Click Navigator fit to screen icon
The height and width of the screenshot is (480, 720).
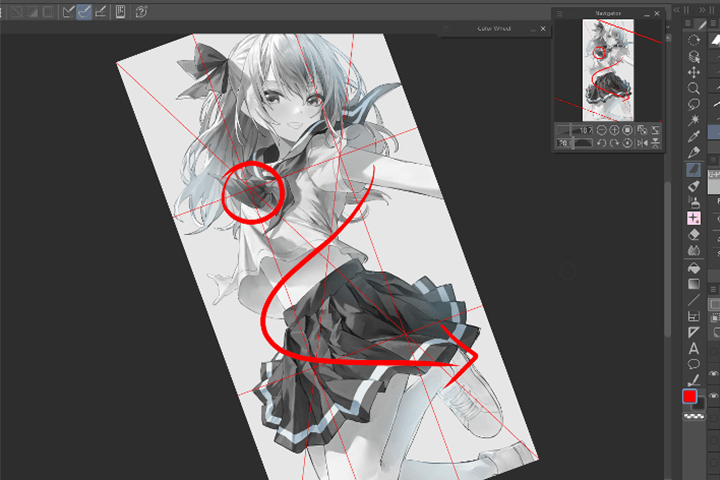point(655,130)
